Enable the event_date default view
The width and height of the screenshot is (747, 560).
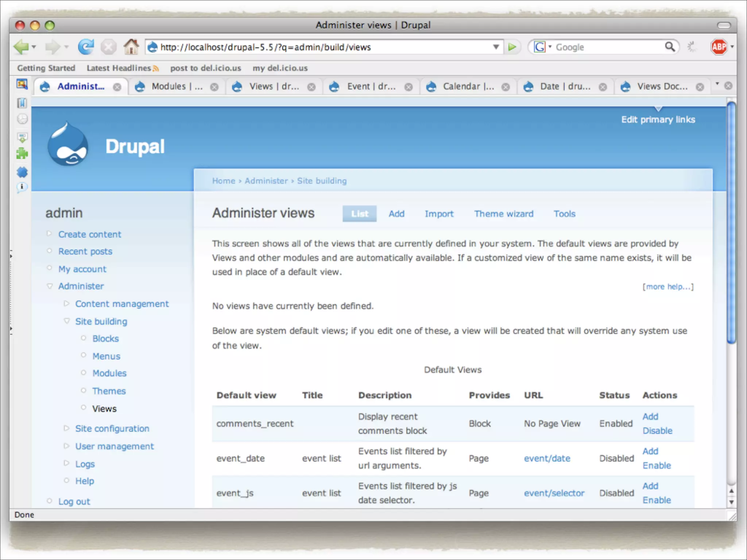(657, 466)
